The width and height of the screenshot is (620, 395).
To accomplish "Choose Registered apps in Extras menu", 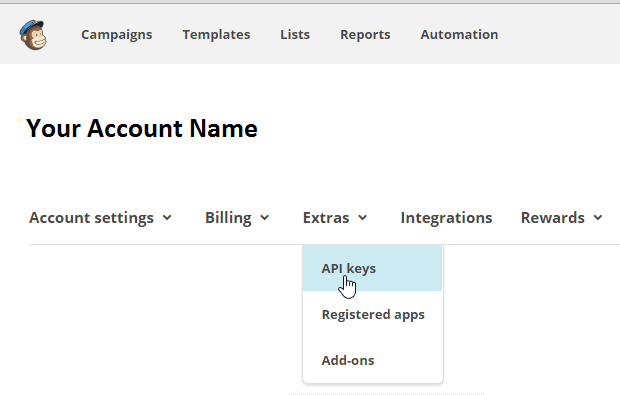I will pyautogui.click(x=372, y=314).
